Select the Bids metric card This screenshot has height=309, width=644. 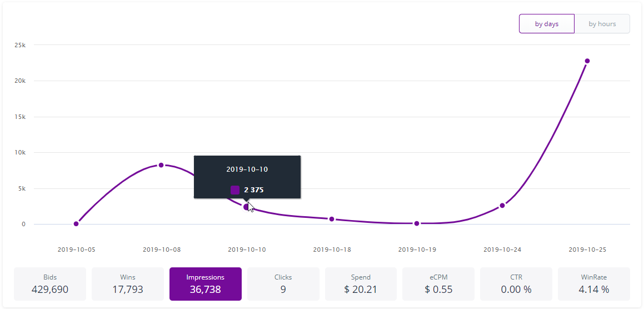coord(50,283)
